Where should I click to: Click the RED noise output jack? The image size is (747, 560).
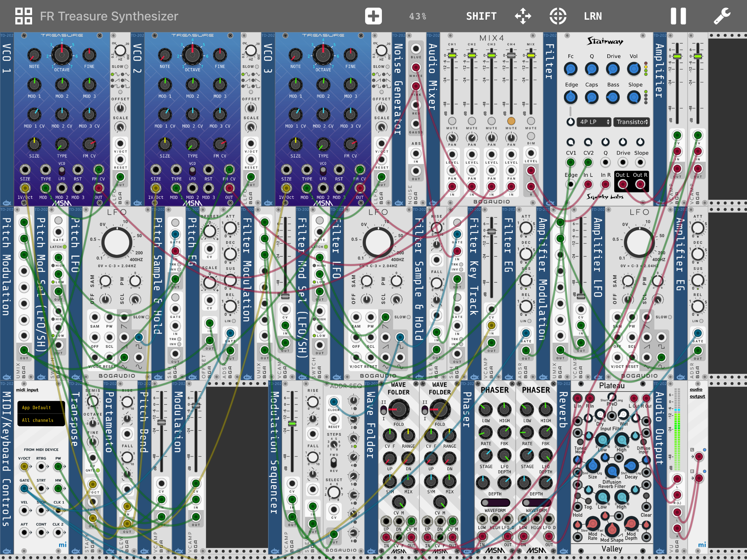click(416, 105)
